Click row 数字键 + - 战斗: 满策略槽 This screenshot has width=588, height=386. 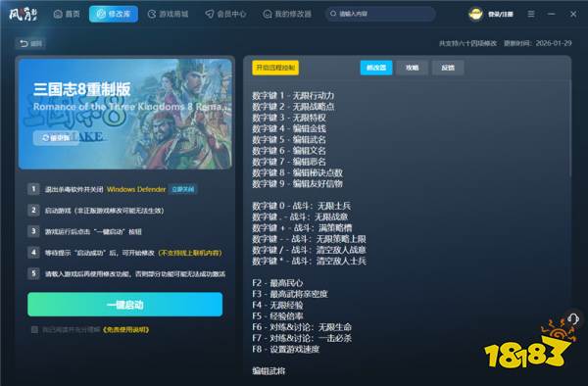pyautogui.click(x=302, y=228)
